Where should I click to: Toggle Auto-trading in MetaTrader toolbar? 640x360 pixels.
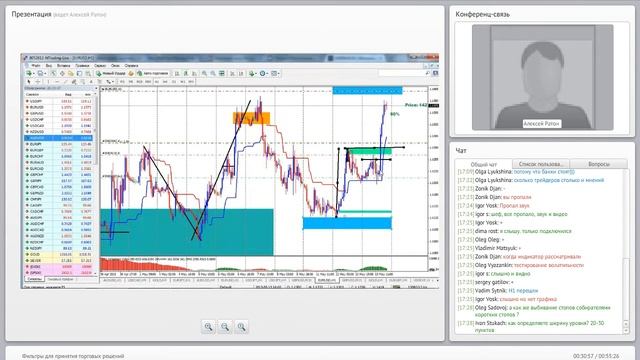[152, 73]
